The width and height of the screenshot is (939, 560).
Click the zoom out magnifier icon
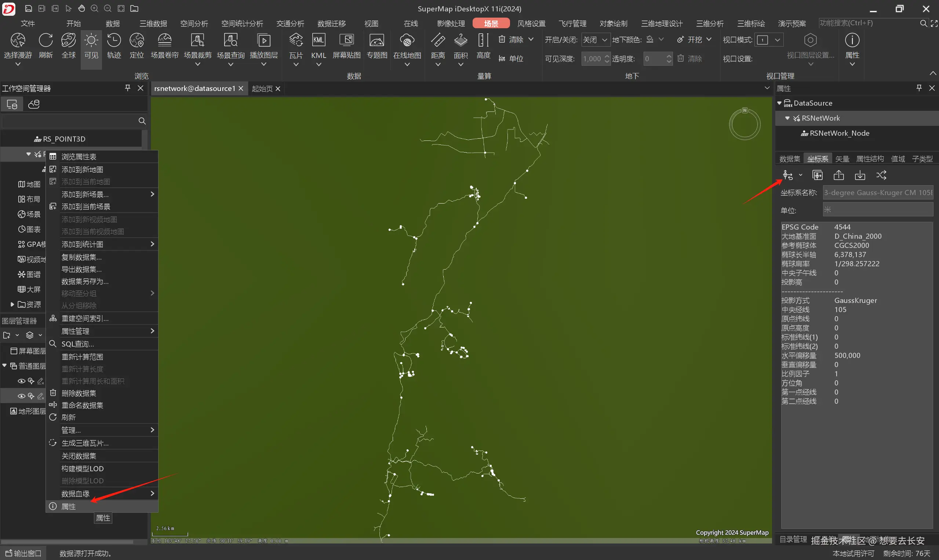[x=108, y=8]
